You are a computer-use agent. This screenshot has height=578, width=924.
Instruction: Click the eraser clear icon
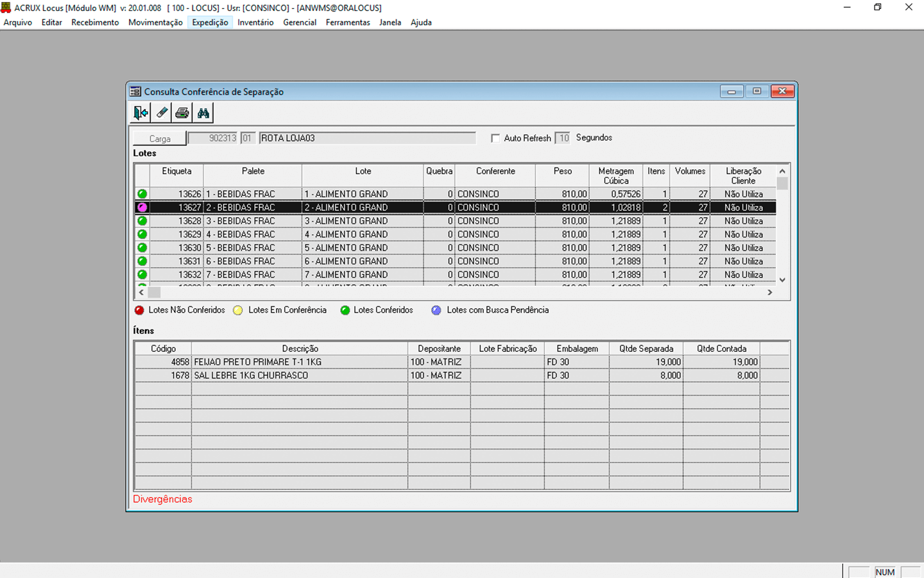(162, 113)
